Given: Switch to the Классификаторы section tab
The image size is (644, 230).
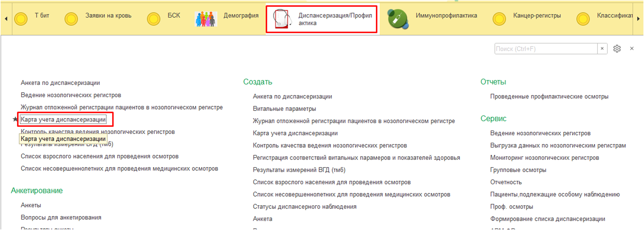Looking at the screenshot, I should coord(614,15).
